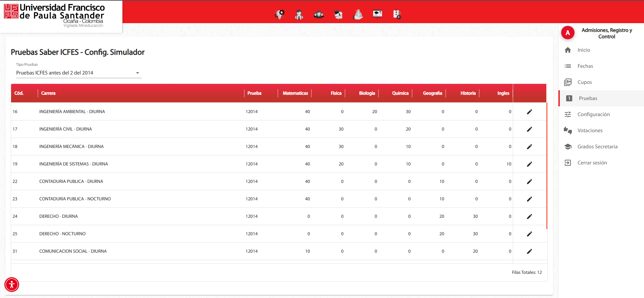Screen dimensions: 644x298
Task: Go to Inicio in the sidebar
Action: click(584, 50)
